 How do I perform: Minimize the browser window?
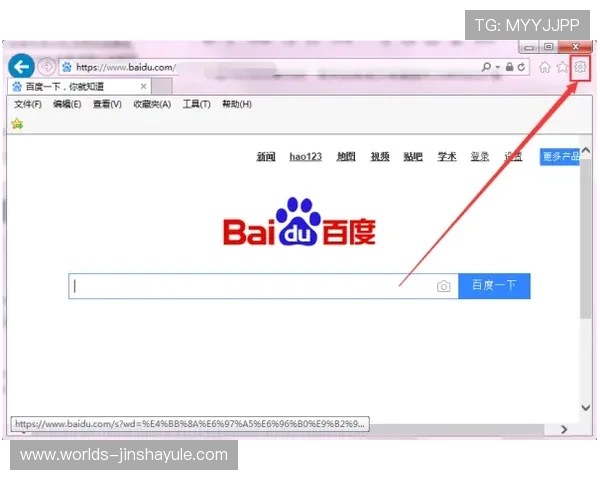pos(529,47)
